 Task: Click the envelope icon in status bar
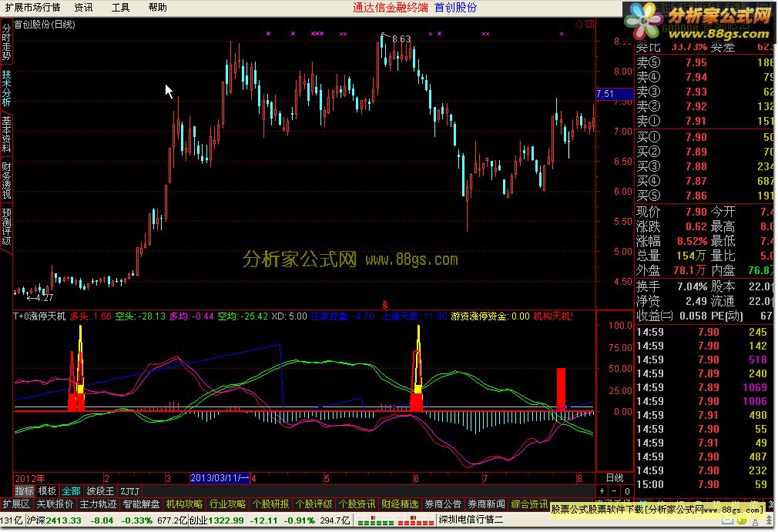coord(727,520)
